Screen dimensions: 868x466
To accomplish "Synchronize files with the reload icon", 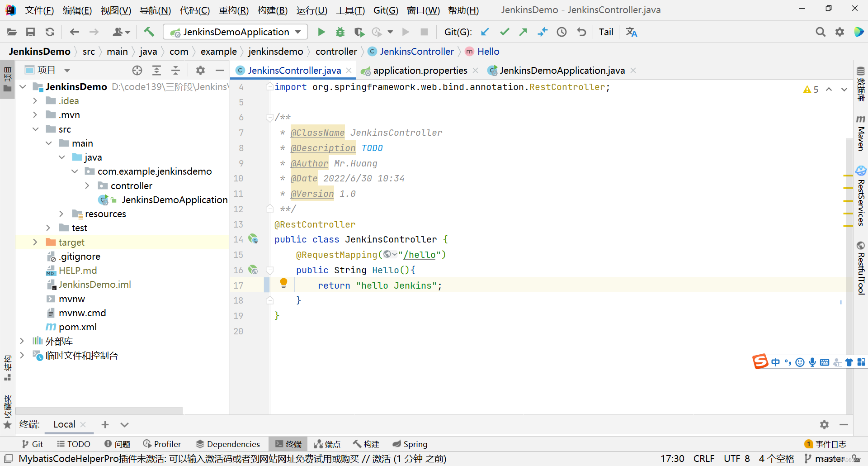I will pos(50,32).
